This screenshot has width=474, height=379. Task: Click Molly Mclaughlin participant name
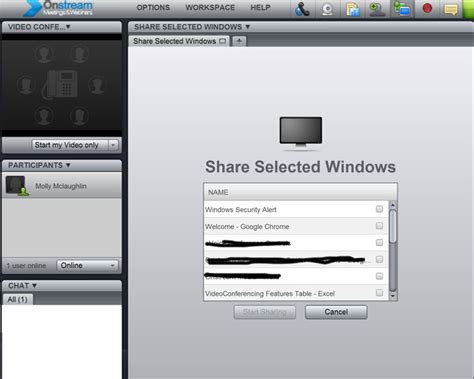pos(61,186)
